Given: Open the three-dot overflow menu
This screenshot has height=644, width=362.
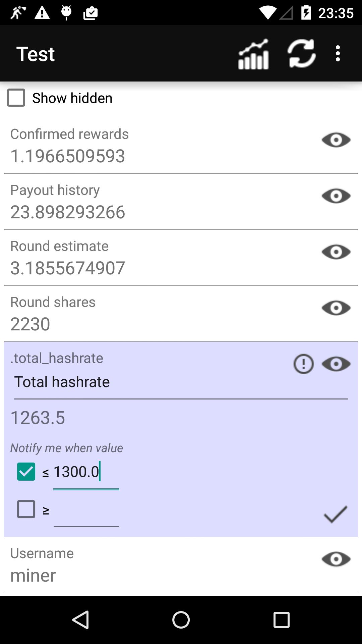Looking at the screenshot, I should (338, 54).
